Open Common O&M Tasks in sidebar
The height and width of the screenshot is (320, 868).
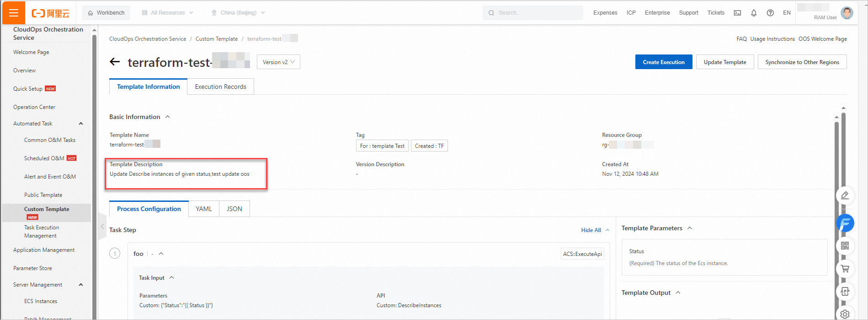point(50,140)
